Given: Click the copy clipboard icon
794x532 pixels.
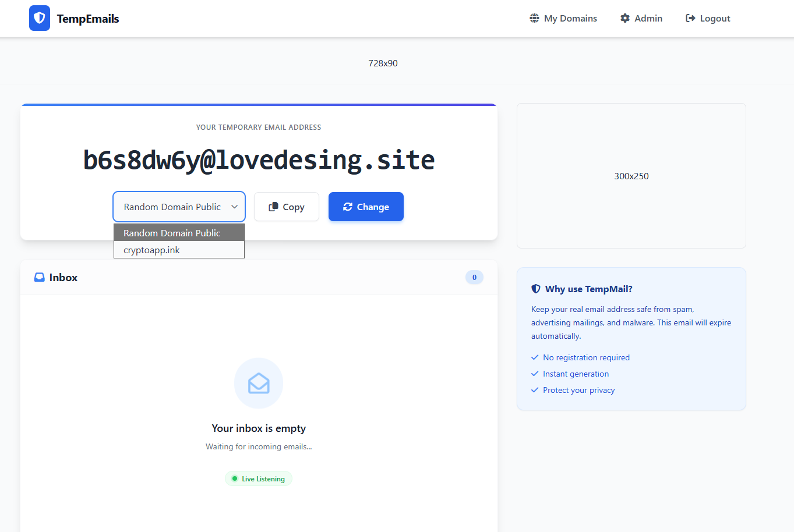Looking at the screenshot, I should tap(273, 207).
